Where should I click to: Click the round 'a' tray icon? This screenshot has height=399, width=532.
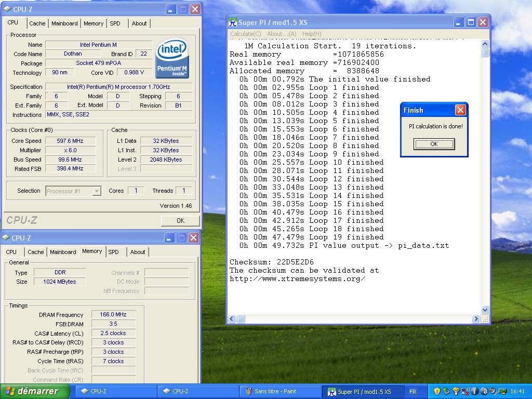[484, 391]
